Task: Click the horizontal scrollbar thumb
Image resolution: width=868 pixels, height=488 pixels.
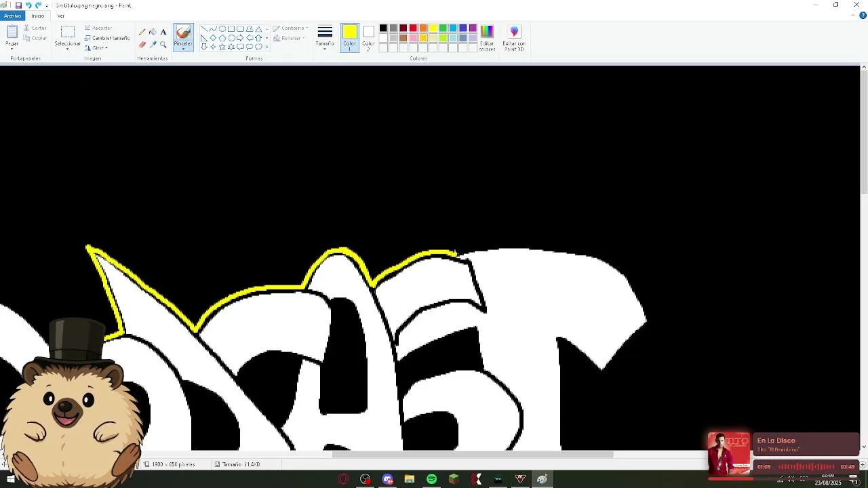Action: point(473,455)
